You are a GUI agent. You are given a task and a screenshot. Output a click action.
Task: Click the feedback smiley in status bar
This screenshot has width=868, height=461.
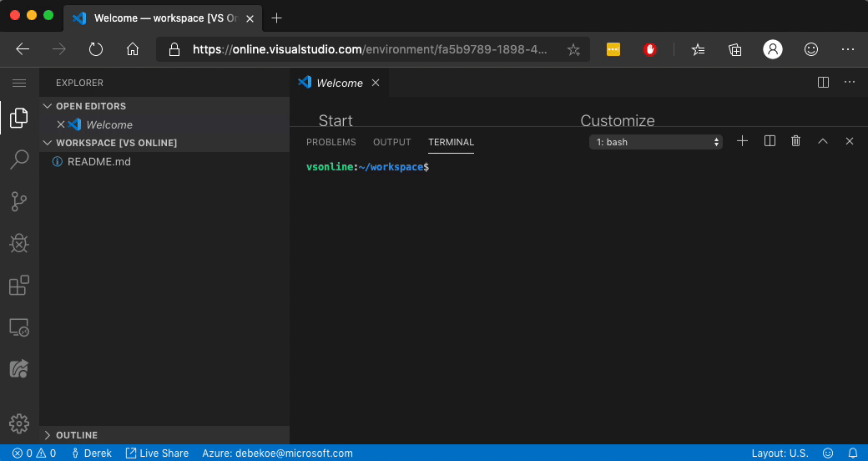point(828,453)
